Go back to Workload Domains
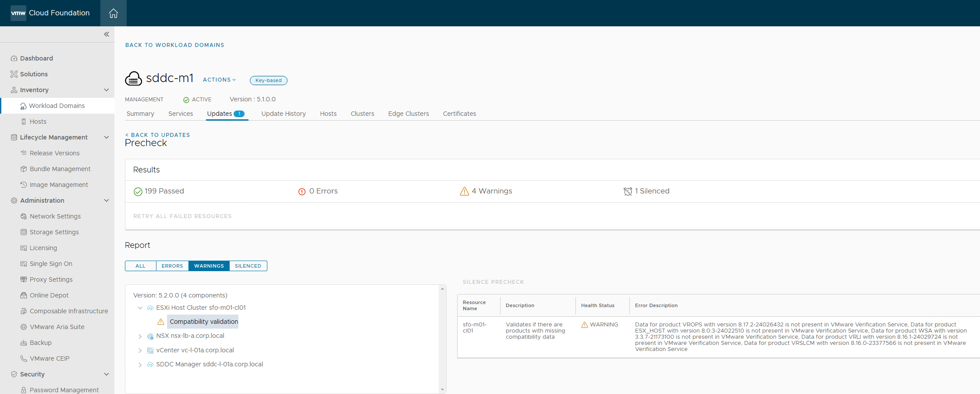The image size is (980, 394). point(174,45)
